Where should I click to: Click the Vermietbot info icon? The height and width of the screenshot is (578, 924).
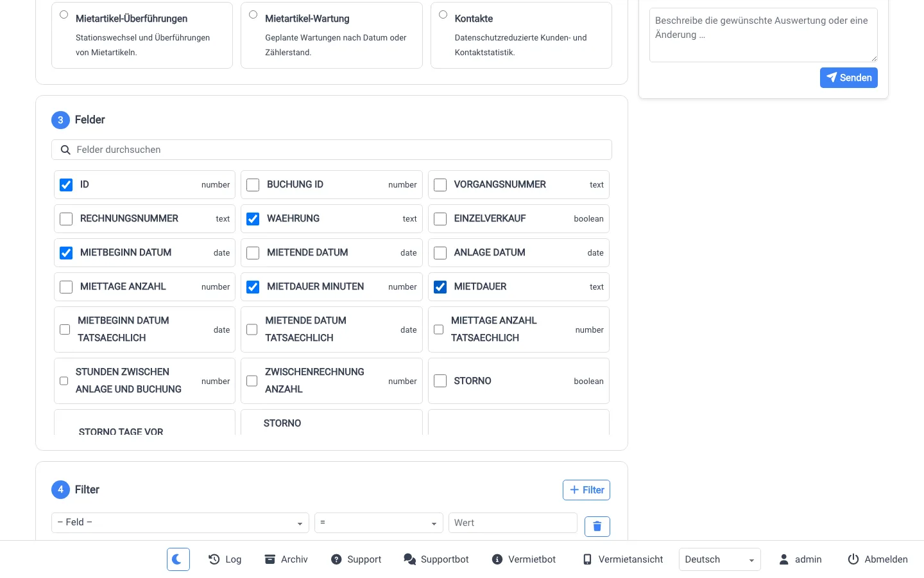click(497, 559)
